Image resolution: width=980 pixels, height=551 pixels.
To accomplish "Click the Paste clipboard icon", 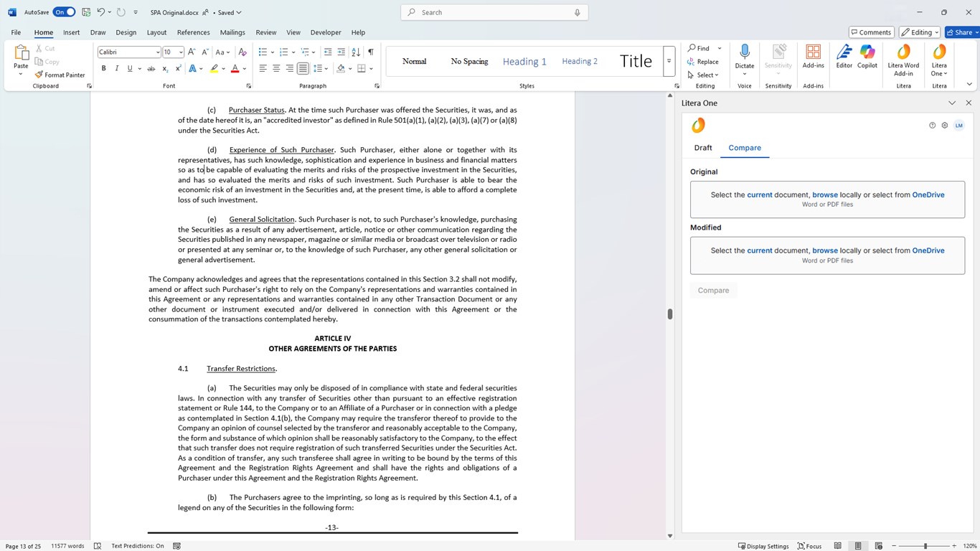I will coord(21,53).
